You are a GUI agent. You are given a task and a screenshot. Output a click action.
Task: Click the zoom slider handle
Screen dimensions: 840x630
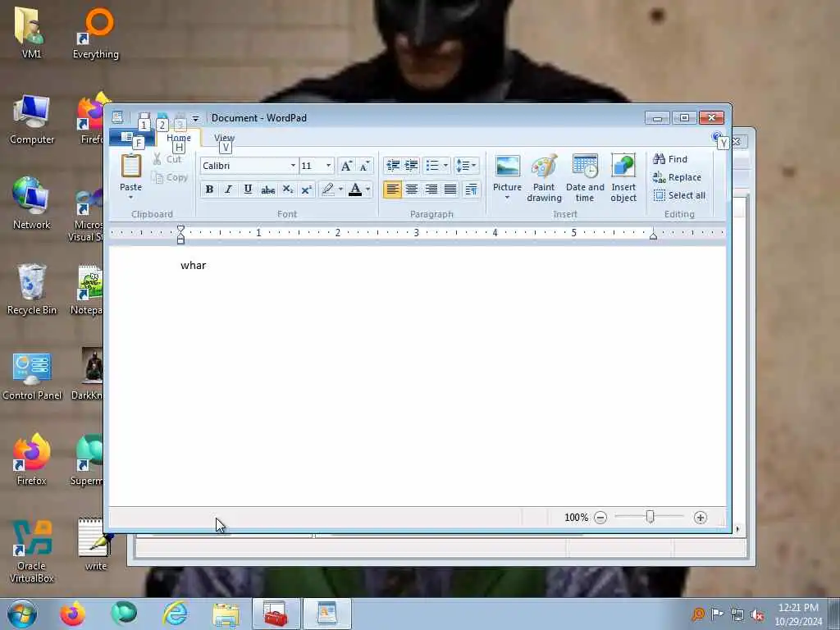point(650,517)
